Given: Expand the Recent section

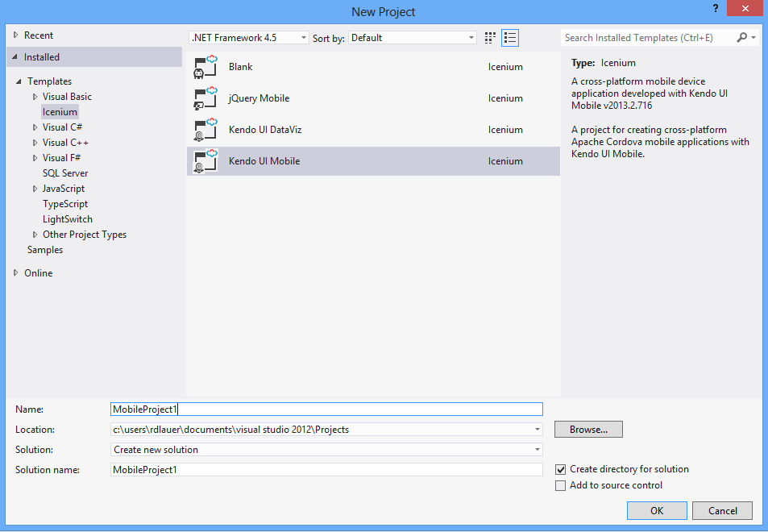Looking at the screenshot, I should pos(15,35).
